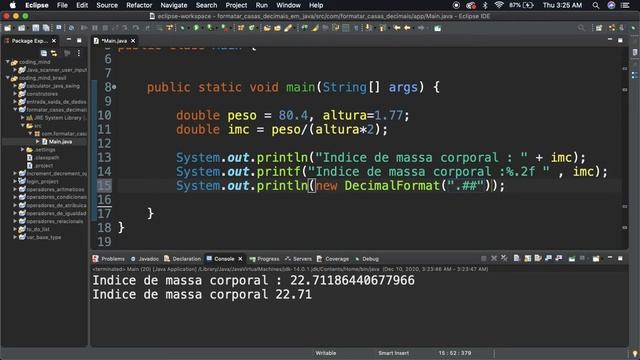640x360 pixels.
Task: Switch to the Javadoc tab
Action: [x=144, y=259]
